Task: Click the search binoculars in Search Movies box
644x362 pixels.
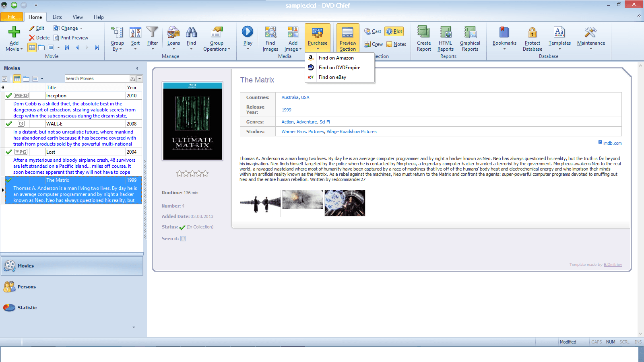Action: click(x=132, y=79)
